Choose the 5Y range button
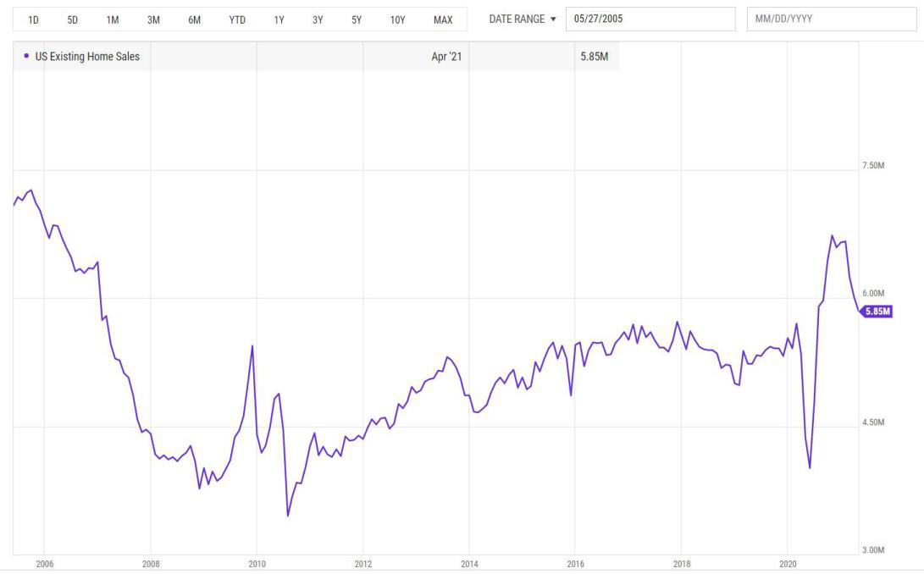924x574 pixels. (357, 20)
